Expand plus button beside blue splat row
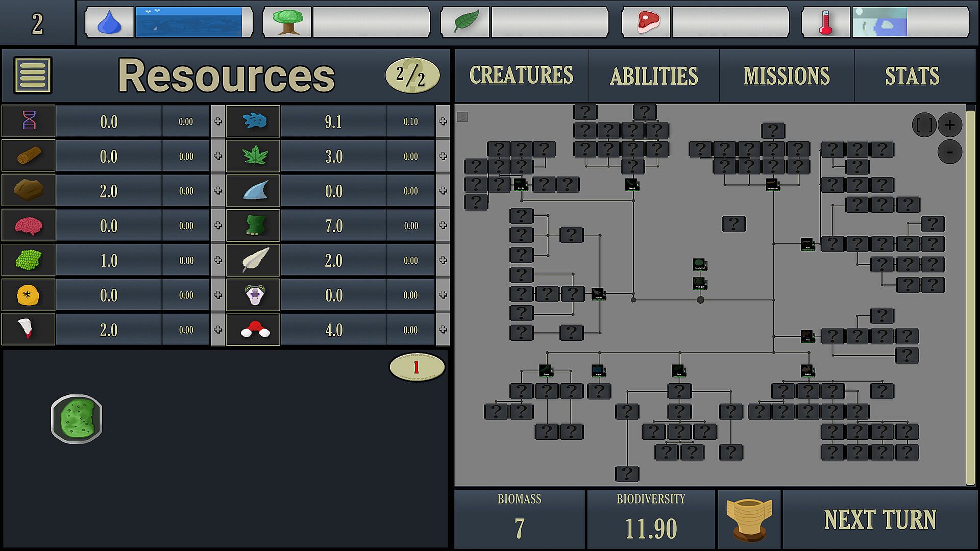Screen dimensions: 980x551 [443, 121]
